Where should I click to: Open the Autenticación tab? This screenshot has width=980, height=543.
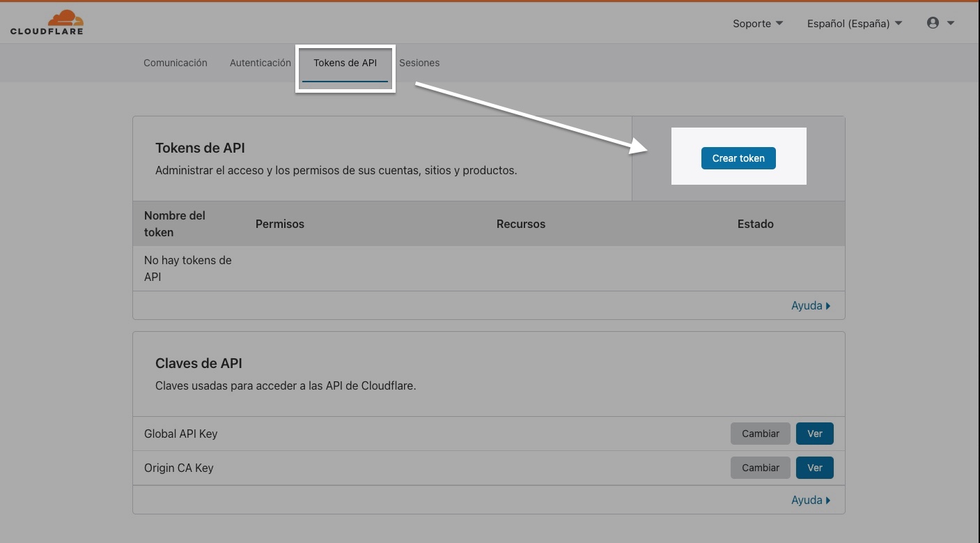click(x=260, y=63)
